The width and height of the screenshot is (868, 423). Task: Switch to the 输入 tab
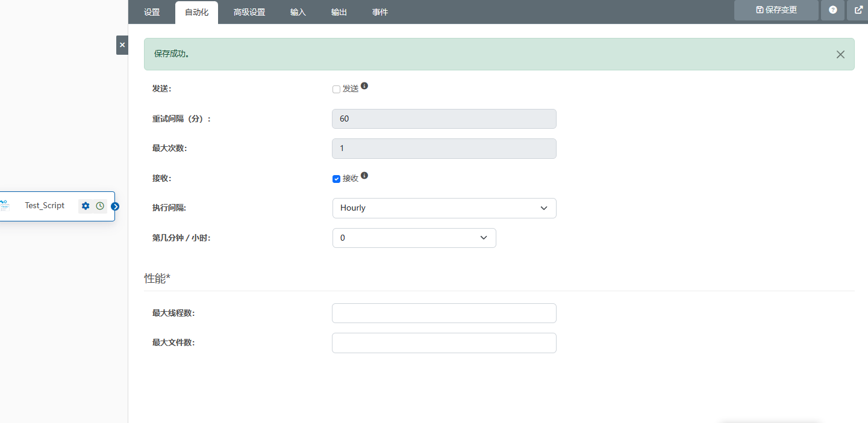click(298, 12)
